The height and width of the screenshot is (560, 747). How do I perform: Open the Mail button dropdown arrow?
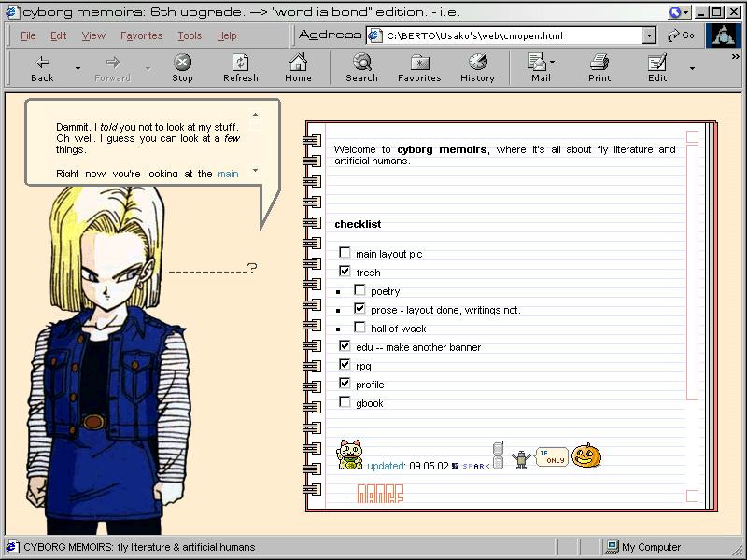(x=553, y=62)
